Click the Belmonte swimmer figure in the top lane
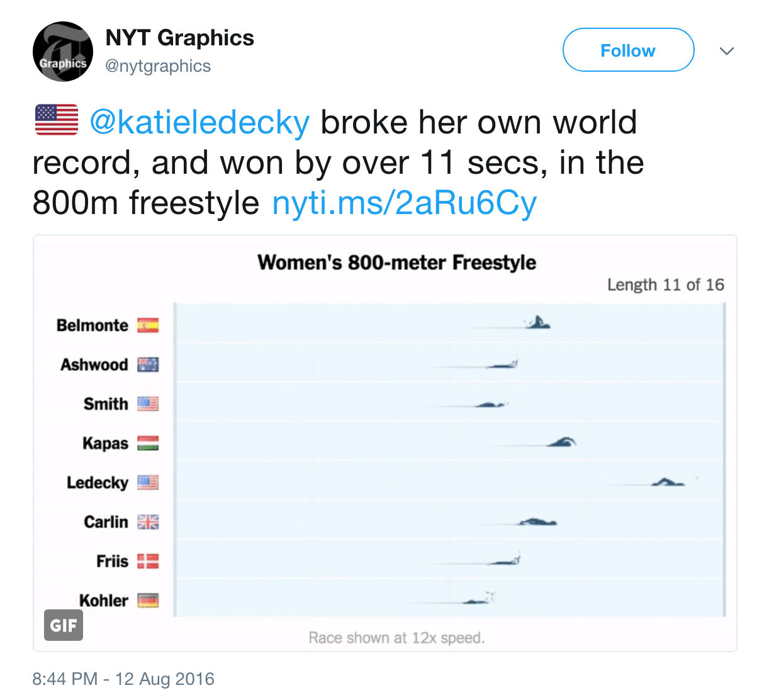The image size is (769, 700). click(x=538, y=324)
